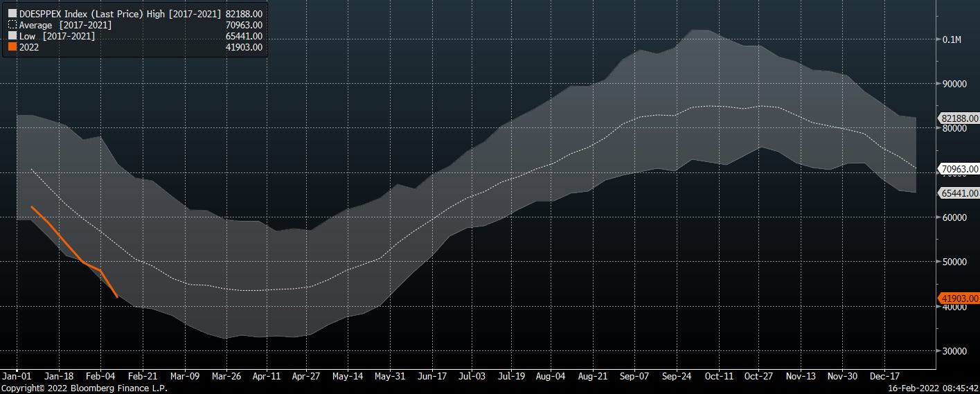Click the Aug-04 x-axis date label
This screenshot has width=980, height=394.
click(551, 376)
